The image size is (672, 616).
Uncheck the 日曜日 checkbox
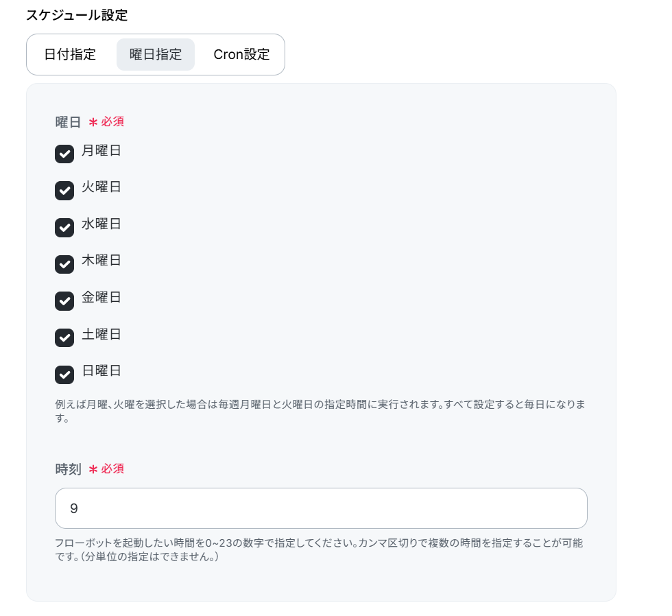click(64, 375)
